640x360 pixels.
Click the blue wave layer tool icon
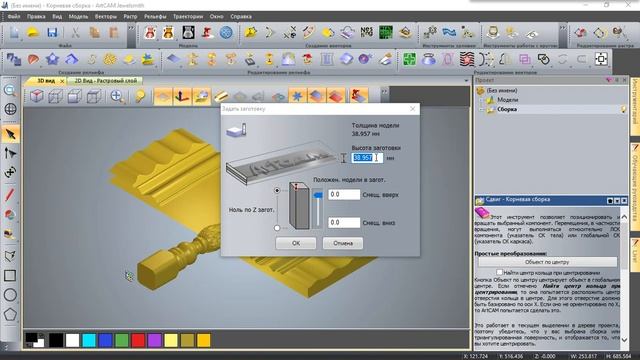click(x=449, y=32)
